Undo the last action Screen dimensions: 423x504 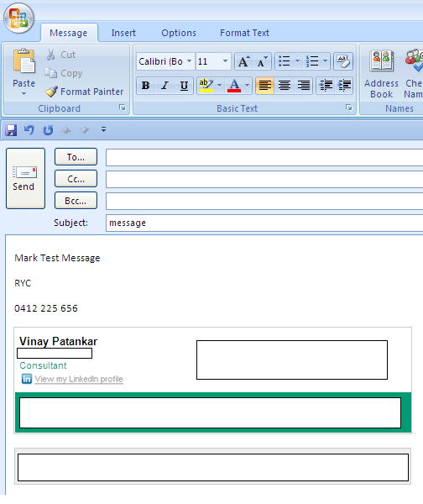tap(29, 130)
